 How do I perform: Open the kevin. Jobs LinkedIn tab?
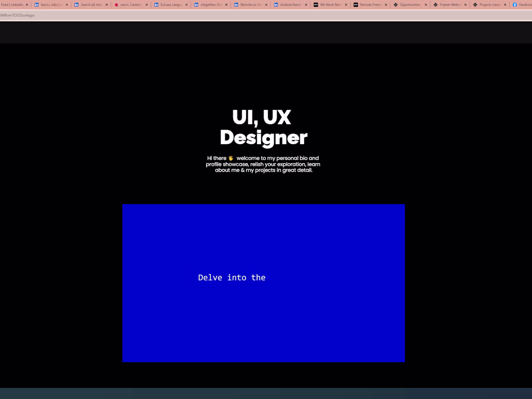pyautogui.click(x=51, y=5)
